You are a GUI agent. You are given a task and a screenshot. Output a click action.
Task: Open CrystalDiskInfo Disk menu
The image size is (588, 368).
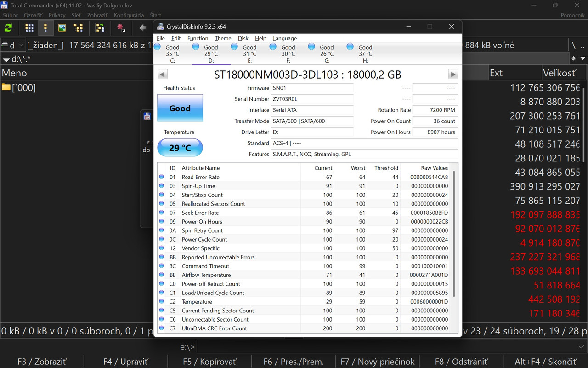(243, 38)
